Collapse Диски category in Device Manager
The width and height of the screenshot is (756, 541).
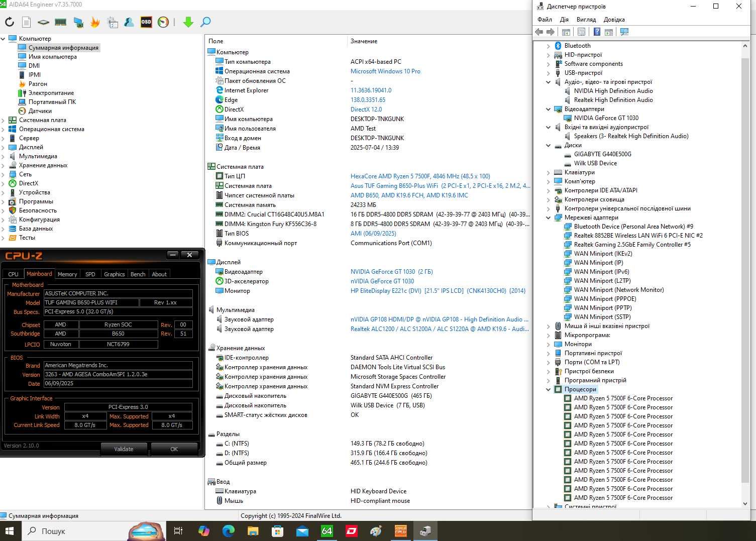549,145
